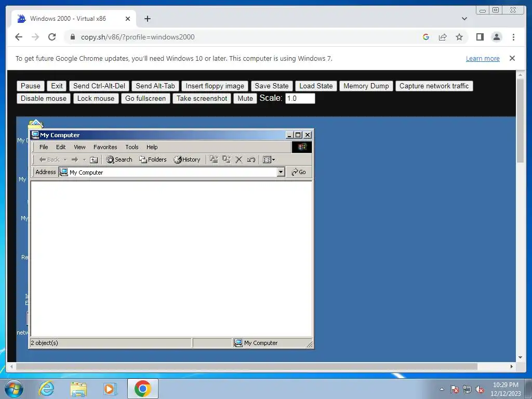Dismiss the Chrome update notification bar
The image size is (532, 399).
pos(512,58)
